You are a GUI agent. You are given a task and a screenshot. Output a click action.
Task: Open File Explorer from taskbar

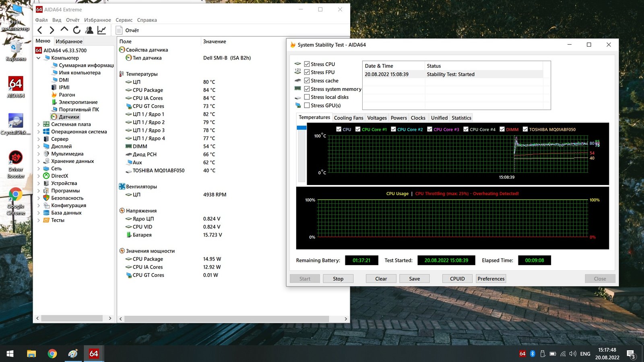coord(31,354)
